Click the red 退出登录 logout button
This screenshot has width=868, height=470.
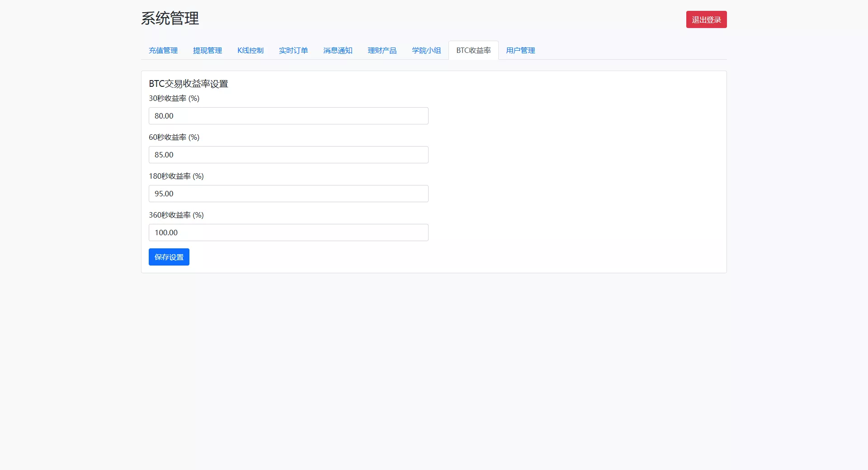[706, 20]
